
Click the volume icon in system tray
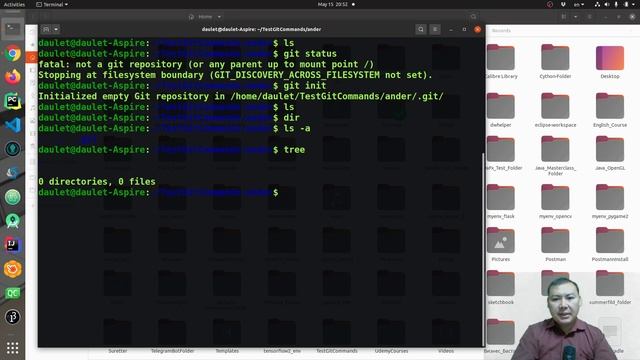click(607, 4)
